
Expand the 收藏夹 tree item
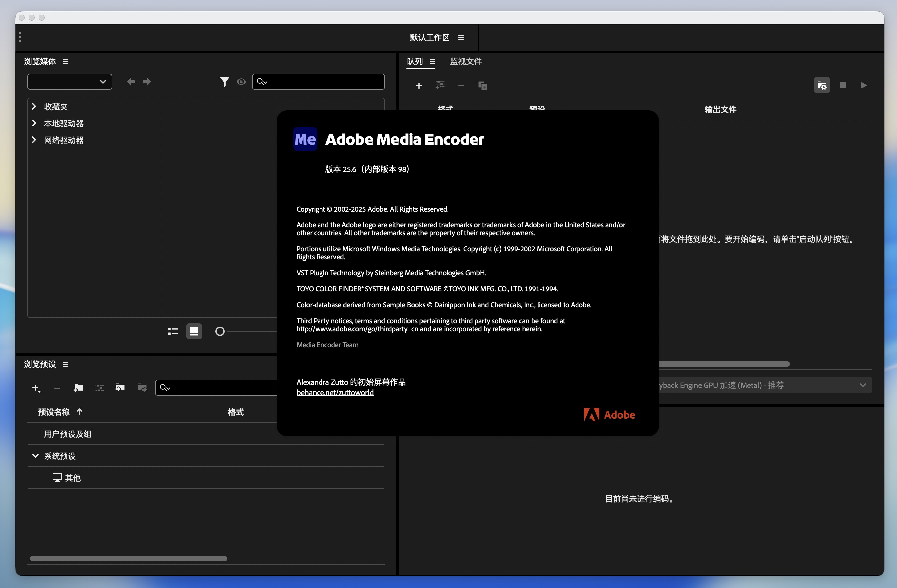click(34, 107)
